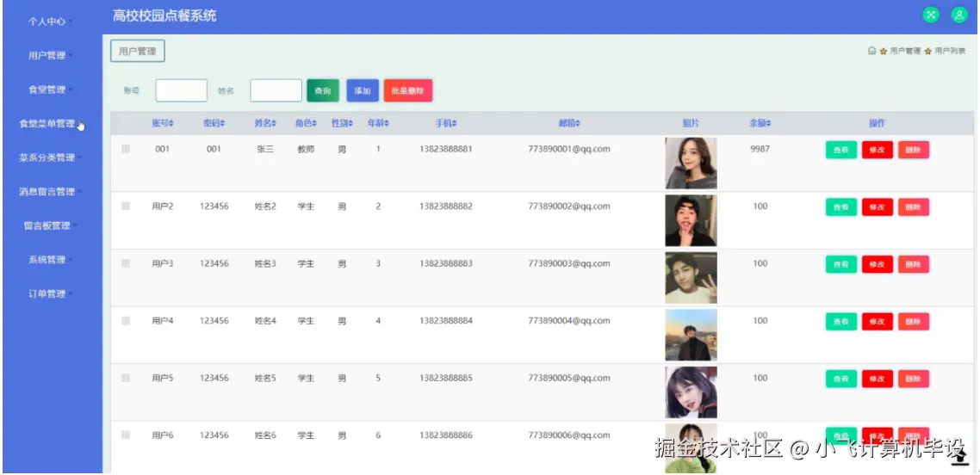Image resolution: width=980 pixels, height=475 pixels.
Task: Check the row checkbox for 用户3
Action: (x=126, y=263)
